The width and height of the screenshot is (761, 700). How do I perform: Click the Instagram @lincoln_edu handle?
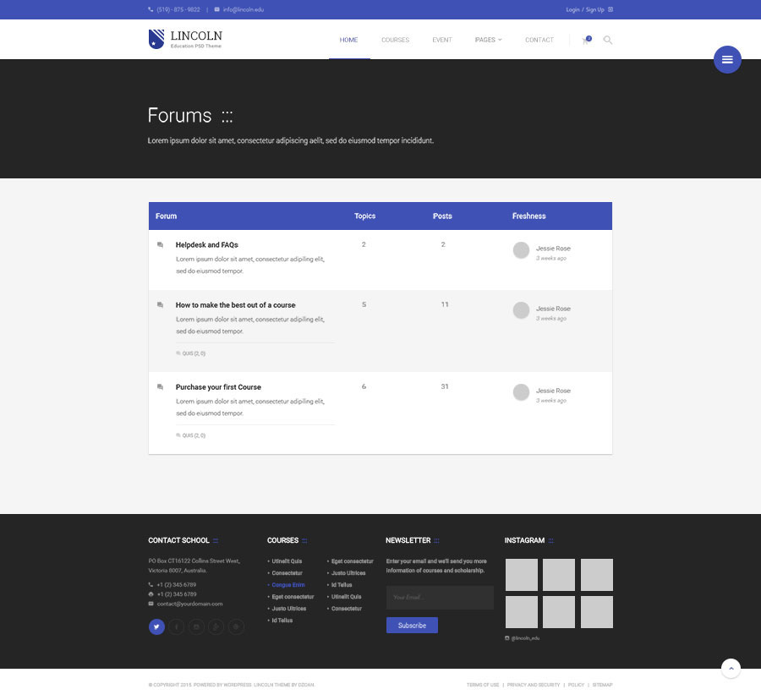[524, 638]
